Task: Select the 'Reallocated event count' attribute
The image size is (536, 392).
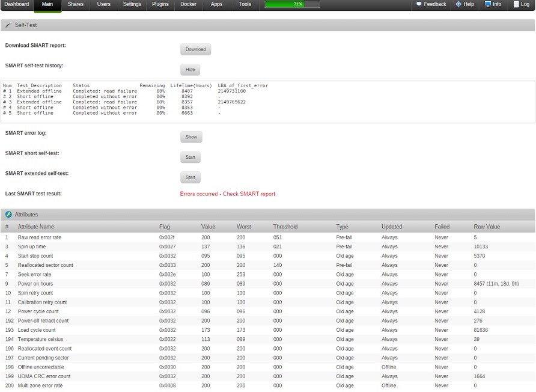Action: coord(45,348)
